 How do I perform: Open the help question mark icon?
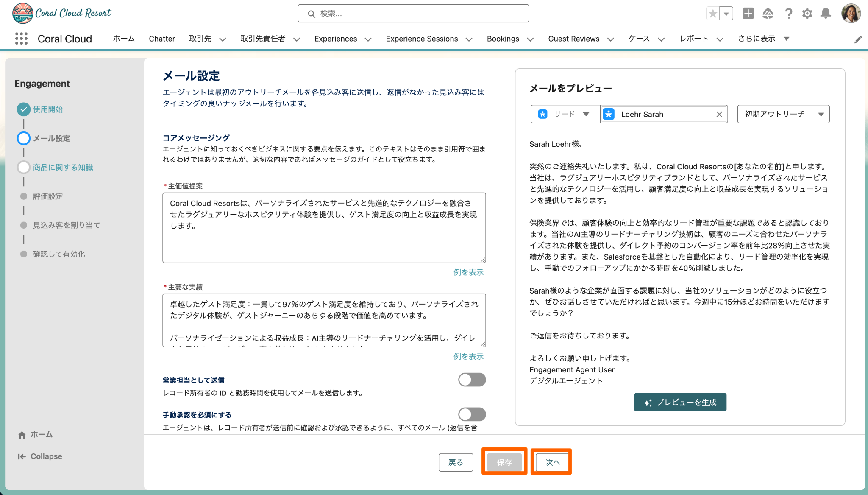coord(788,14)
